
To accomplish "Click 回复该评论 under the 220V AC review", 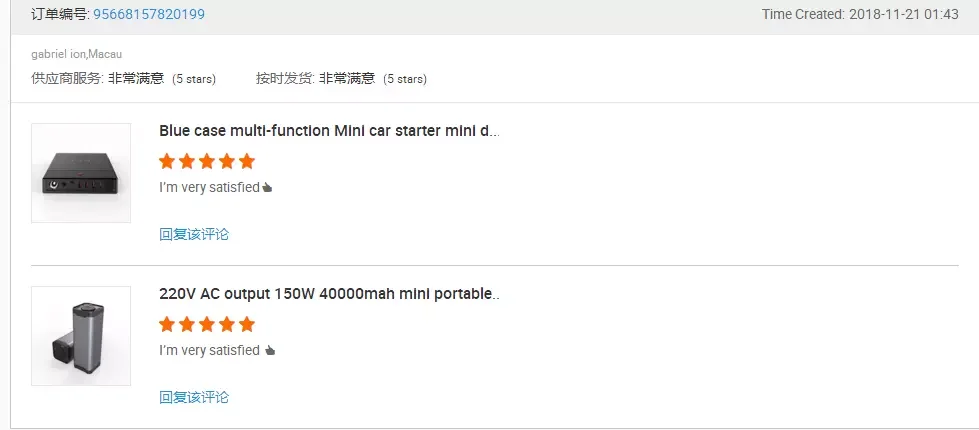I will tap(194, 397).
